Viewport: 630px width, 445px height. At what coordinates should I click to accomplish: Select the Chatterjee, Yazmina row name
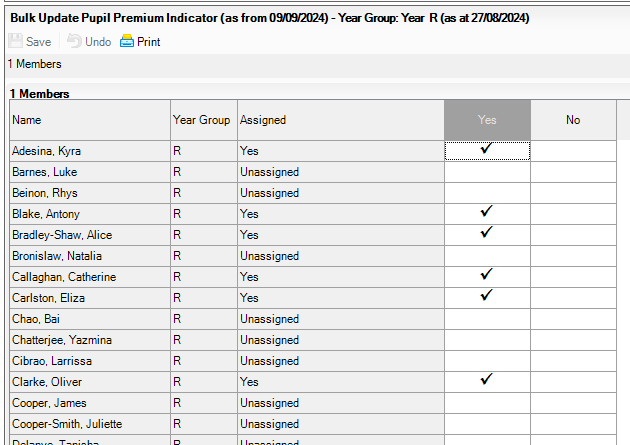[x=61, y=340]
